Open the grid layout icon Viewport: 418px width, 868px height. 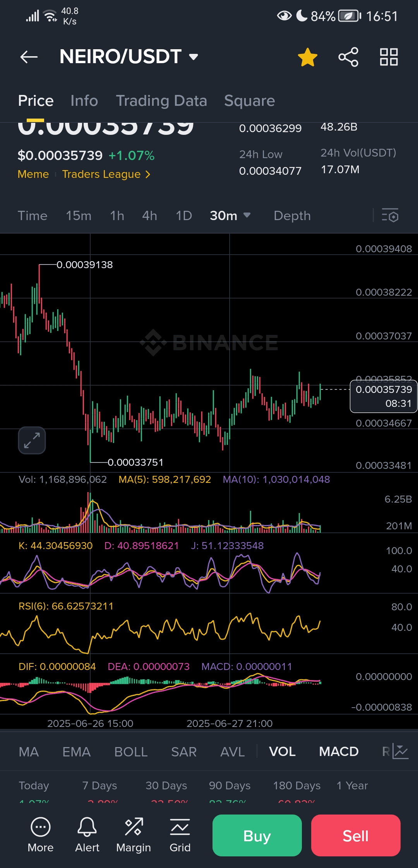tap(389, 57)
